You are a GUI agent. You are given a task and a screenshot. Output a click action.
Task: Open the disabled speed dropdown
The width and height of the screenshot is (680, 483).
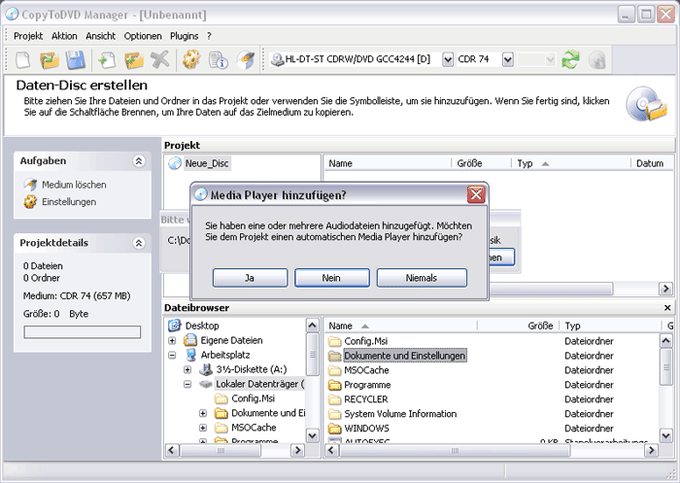(550, 59)
